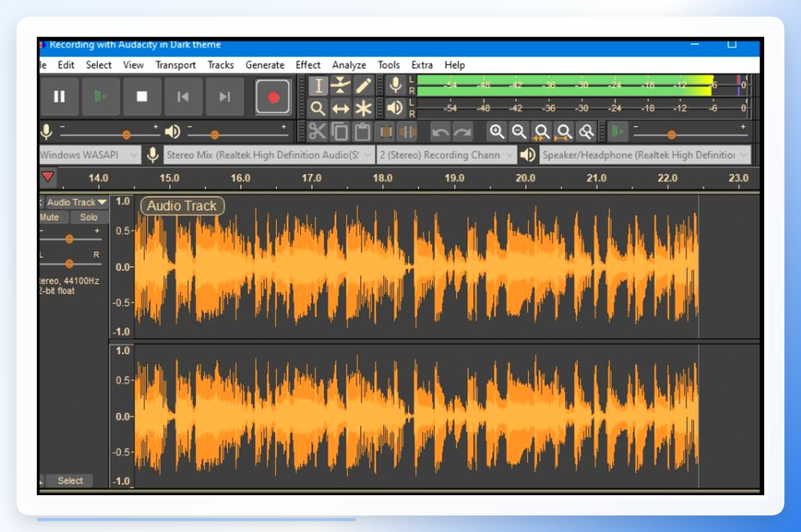The width and height of the screenshot is (801, 532).
Task: Toggle the track Solo button
Action: pyautogui.click(x=88, y=217)
